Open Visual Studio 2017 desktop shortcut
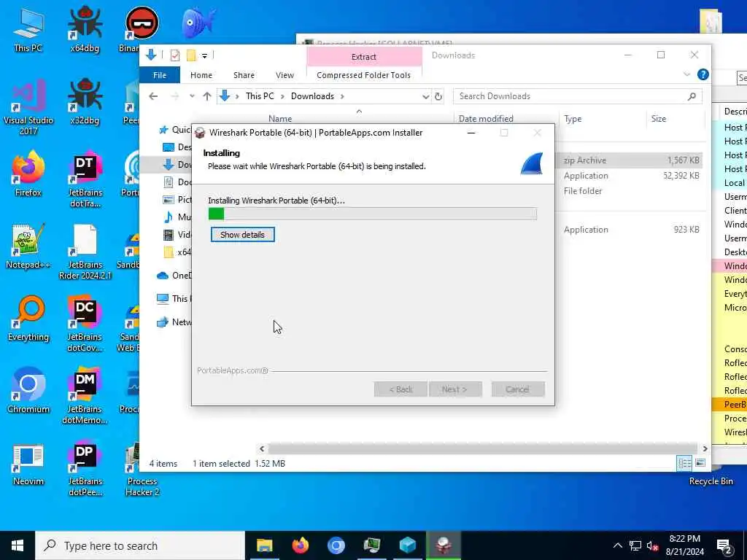 [28, 107]
